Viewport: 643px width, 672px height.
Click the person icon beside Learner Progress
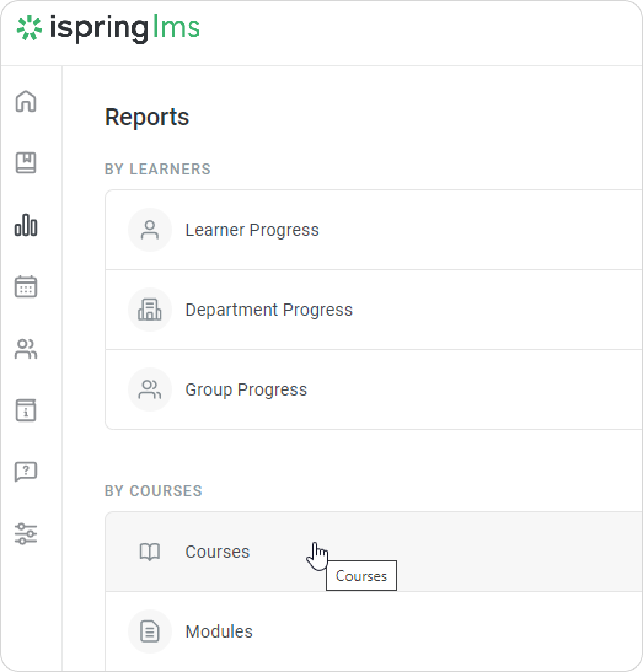tap(149, 230)
